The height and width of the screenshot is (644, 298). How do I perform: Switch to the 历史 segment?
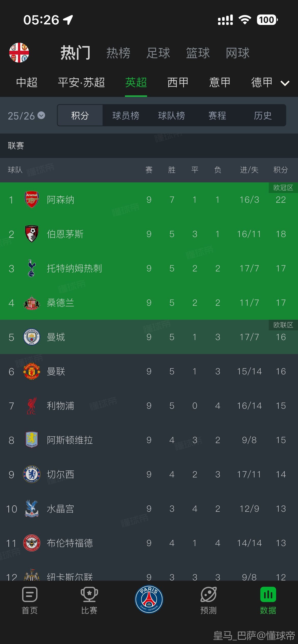tap(263, 115)
